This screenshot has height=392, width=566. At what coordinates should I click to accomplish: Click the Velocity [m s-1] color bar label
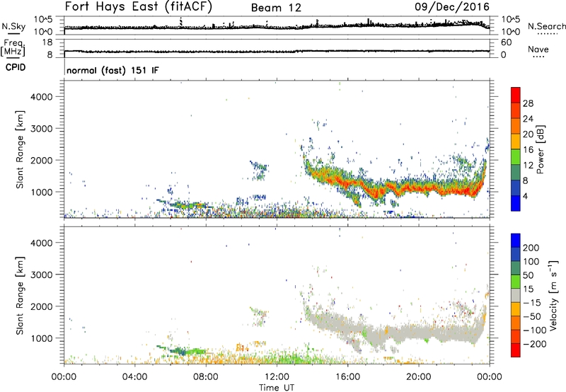[553, 296]
